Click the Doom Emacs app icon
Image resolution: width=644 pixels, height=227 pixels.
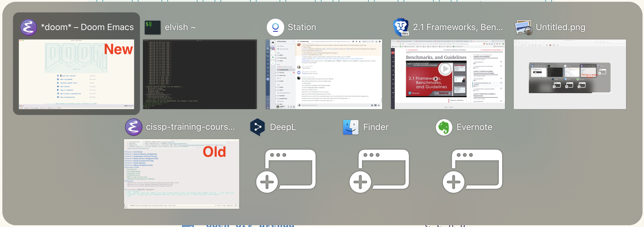pos(28,27)
